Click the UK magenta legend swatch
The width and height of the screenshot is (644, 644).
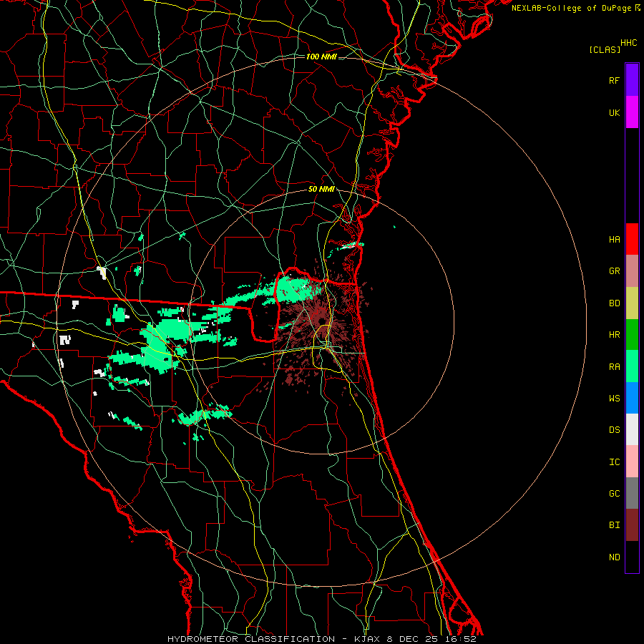click(632, 112)
